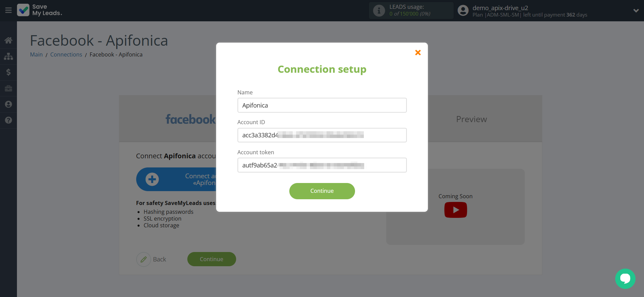Viewport: 644px width, 297px height.
Task: Open the briefcase icon in sidebar
Action: click(x=8, y=88)
